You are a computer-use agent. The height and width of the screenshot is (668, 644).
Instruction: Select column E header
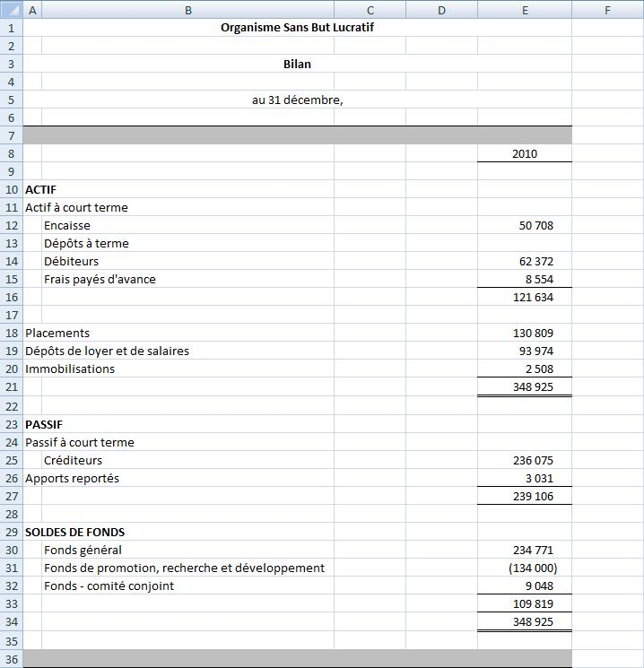tap(524, 10)
